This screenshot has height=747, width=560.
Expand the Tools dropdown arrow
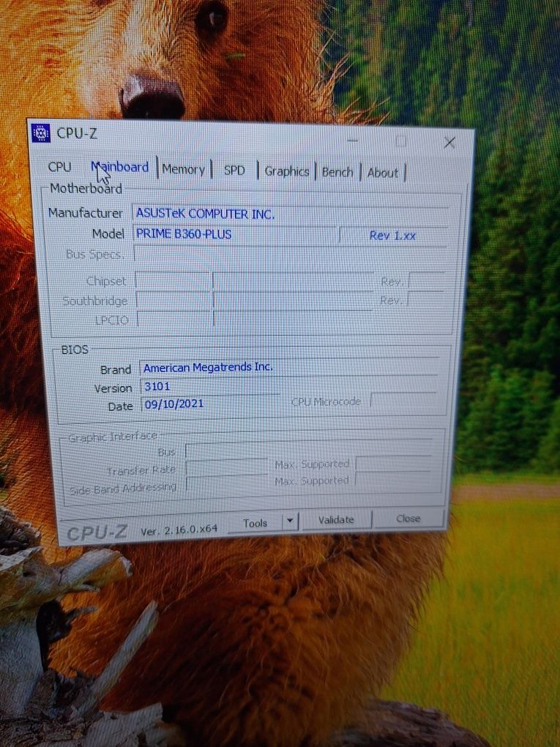(x=290, y=521)
